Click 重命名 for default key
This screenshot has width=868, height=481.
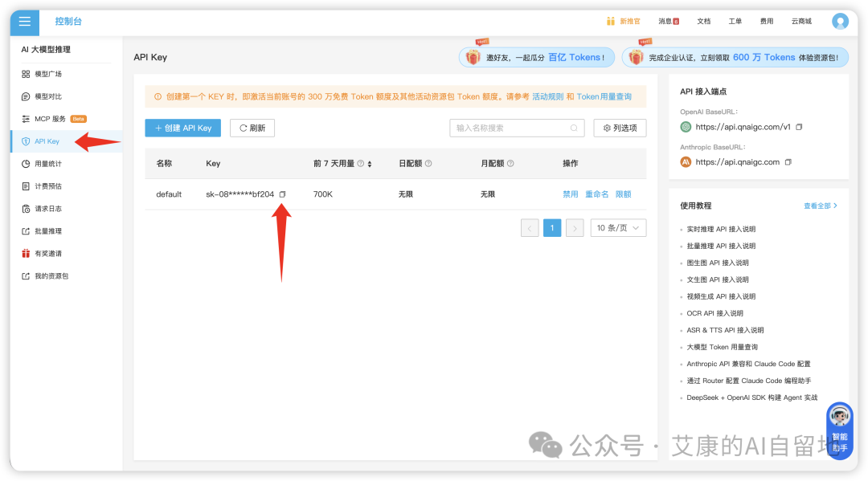596,194
